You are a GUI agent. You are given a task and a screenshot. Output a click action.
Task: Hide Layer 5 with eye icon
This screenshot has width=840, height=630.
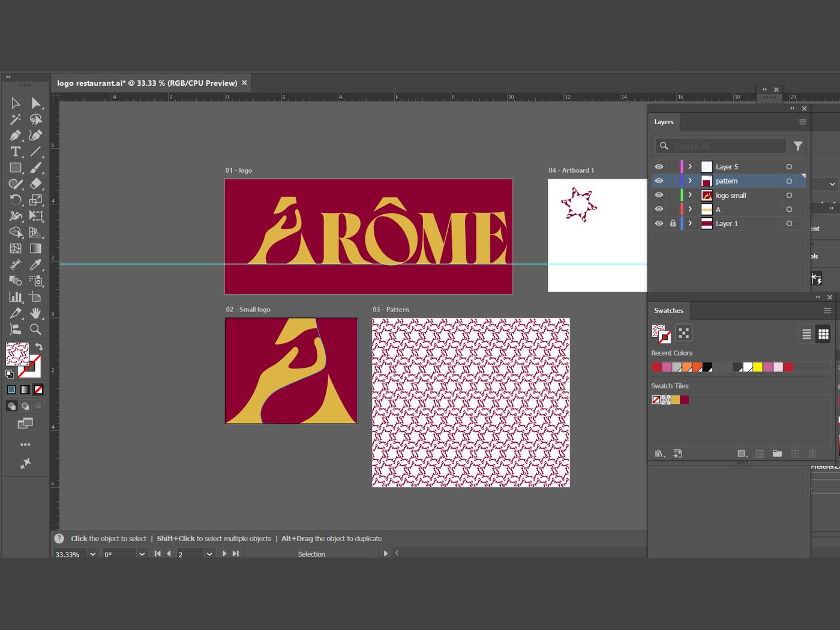coord(659,167)
